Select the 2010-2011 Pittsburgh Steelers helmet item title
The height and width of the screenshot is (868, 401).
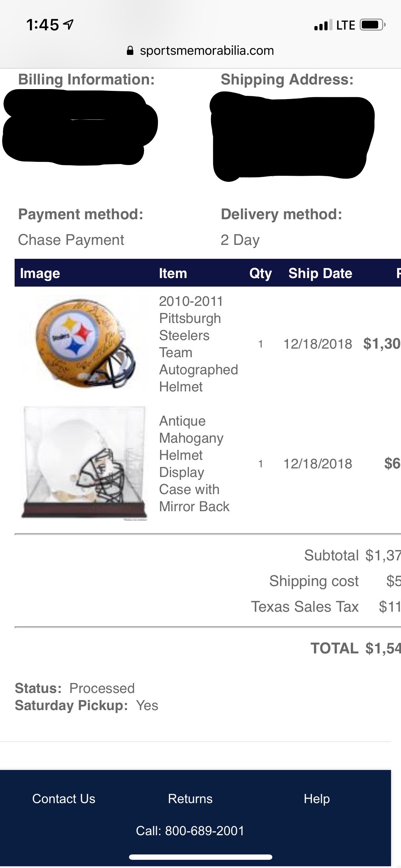coord(198,344)
